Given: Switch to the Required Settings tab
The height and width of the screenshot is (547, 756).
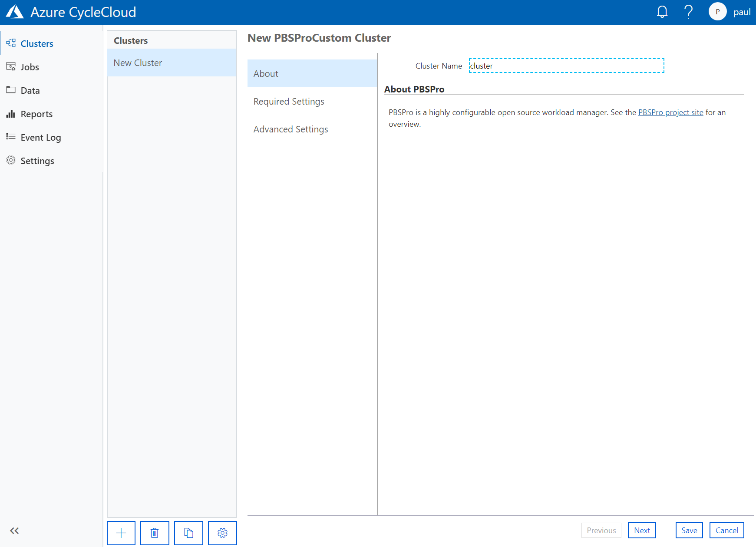Looking at the screenshot, I should point(312,102).
